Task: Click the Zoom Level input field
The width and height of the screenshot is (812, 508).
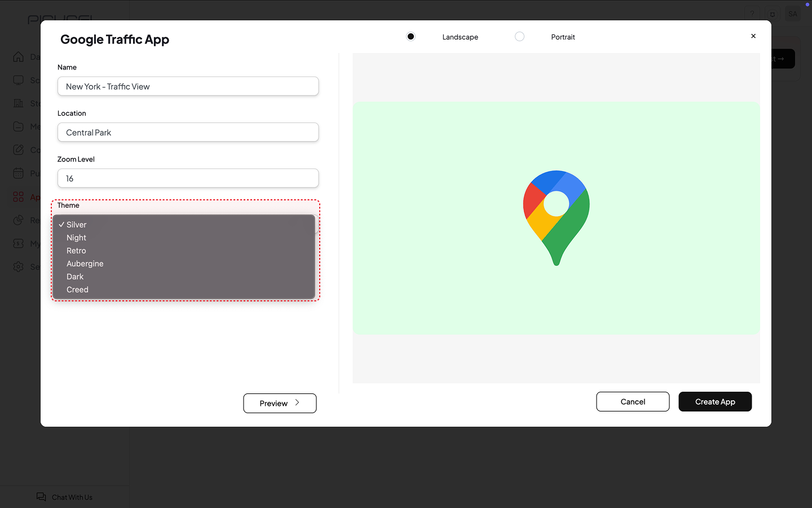Action: 188,178
